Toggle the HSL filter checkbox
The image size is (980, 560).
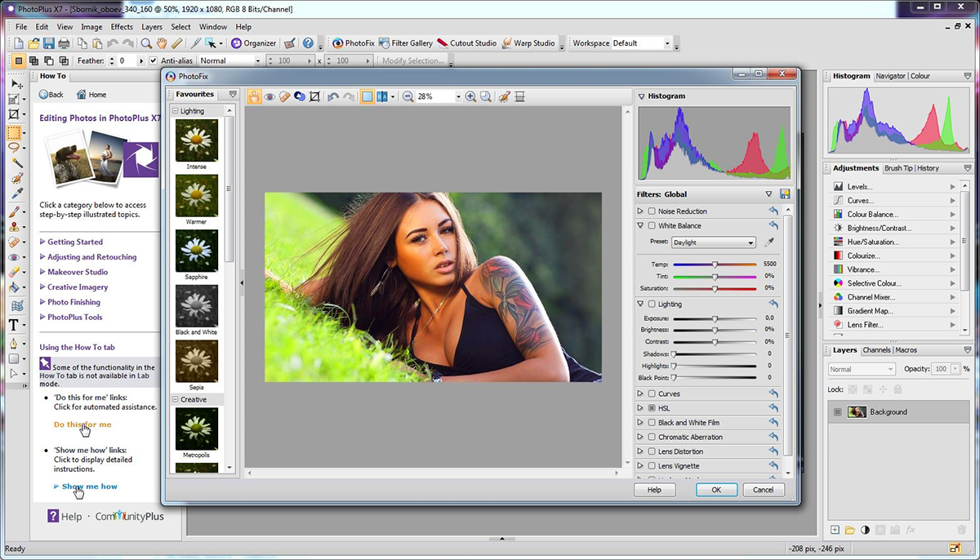click(652, 408)
